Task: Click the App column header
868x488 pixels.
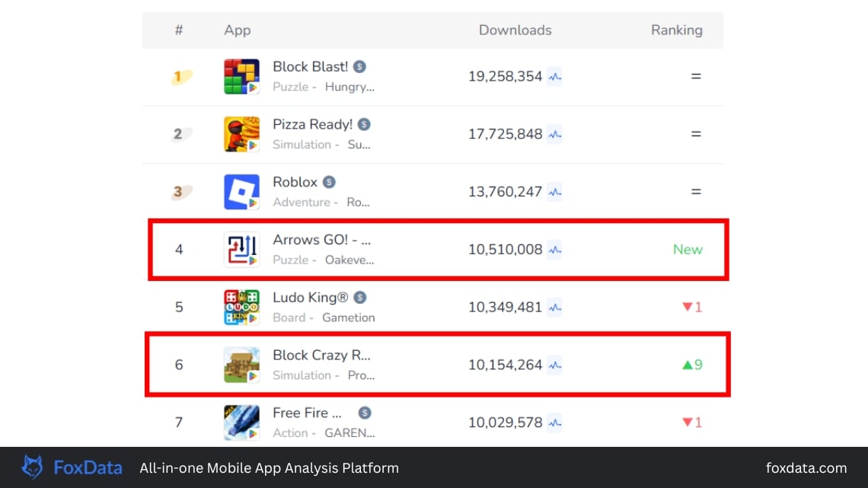Action: pyautogui.click(x=237, y=30)
